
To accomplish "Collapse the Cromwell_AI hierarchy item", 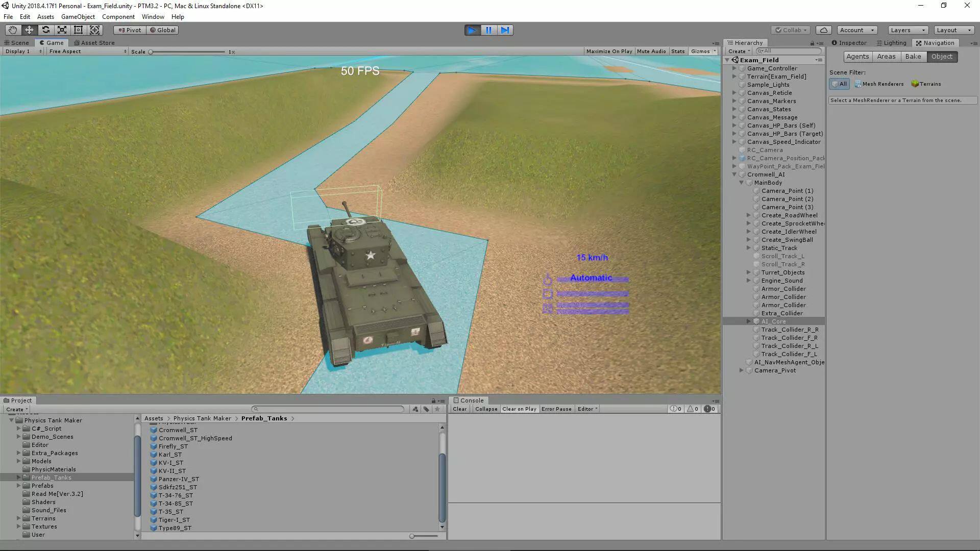I will point(734,174).
